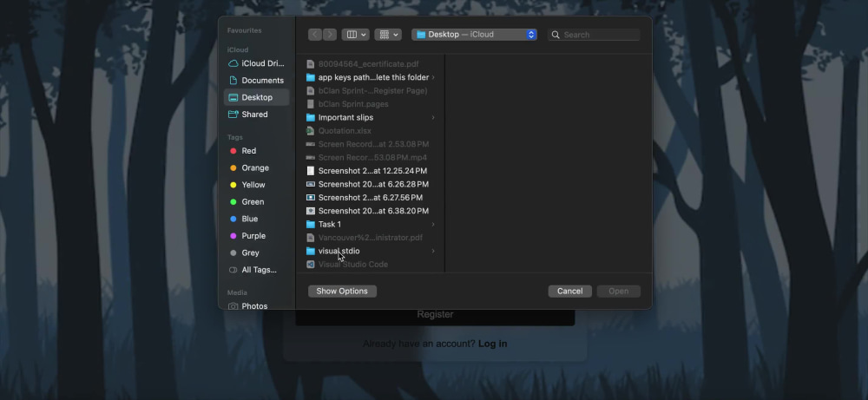Click the Photos camera icon
This screenshot has height=400, width=868.
click(x=233, y=306)
